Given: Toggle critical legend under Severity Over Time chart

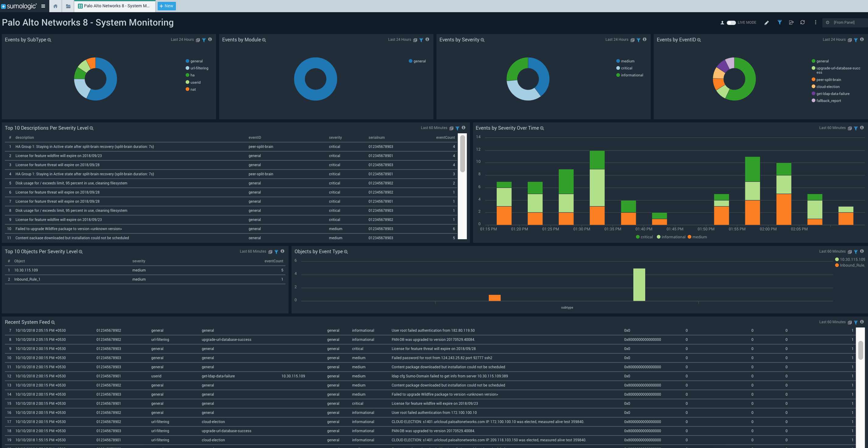Looking at the screenshot, I should pos(644,237).
